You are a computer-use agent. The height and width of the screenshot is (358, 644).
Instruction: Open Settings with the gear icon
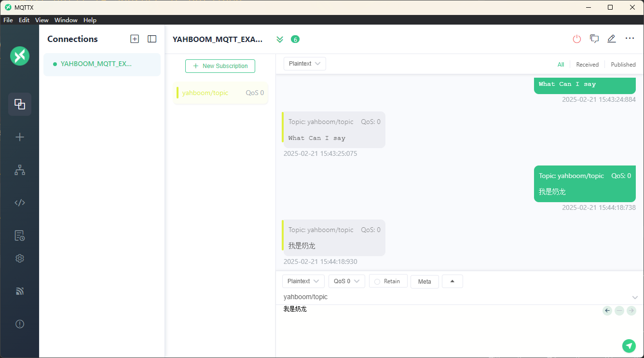(x=20, y=259)
